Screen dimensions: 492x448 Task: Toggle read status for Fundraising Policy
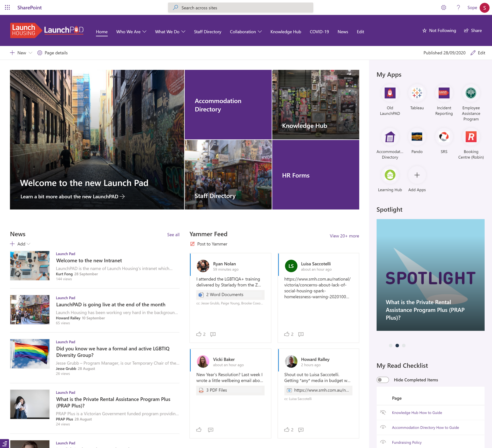[x=383, y=442]
